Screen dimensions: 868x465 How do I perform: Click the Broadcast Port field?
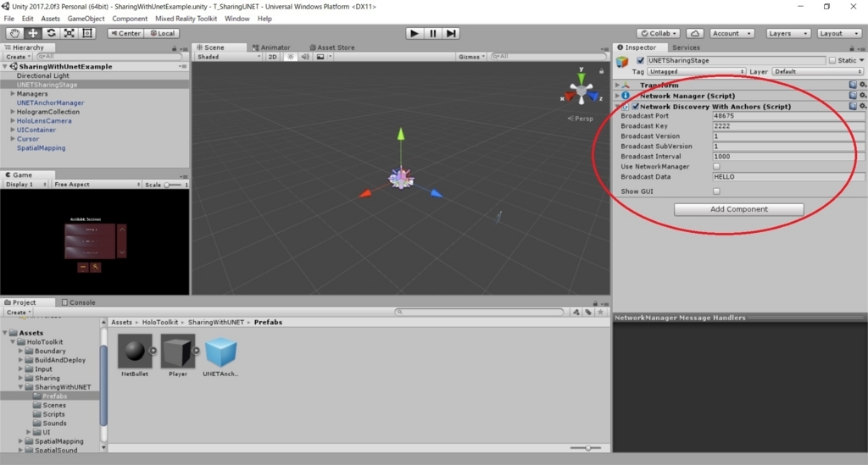click(788, 116)
